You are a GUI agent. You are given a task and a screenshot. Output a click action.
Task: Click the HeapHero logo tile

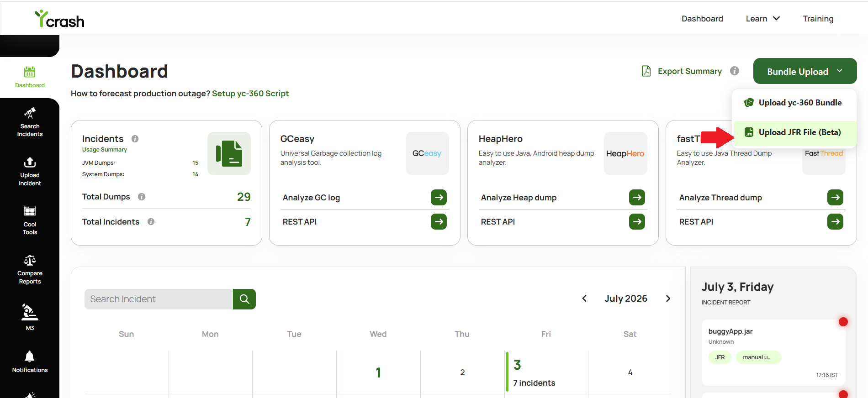coord(625,153)
